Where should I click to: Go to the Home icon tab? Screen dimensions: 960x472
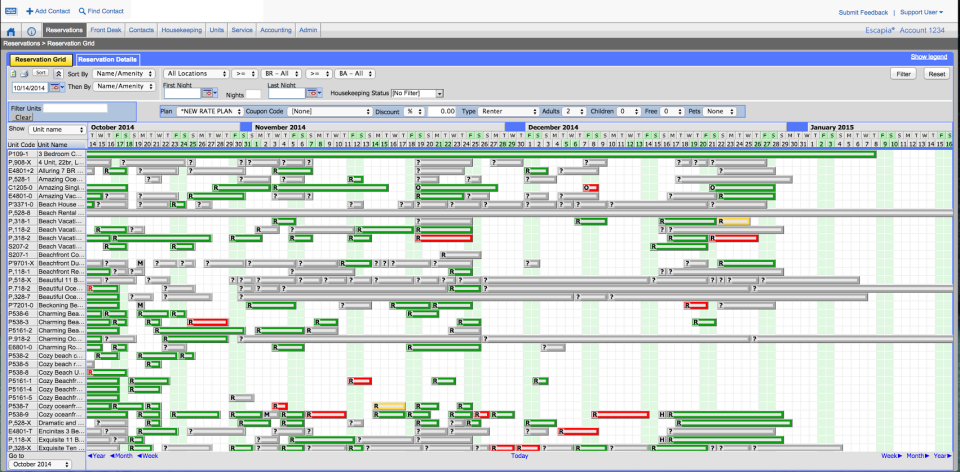pos(12,31)
